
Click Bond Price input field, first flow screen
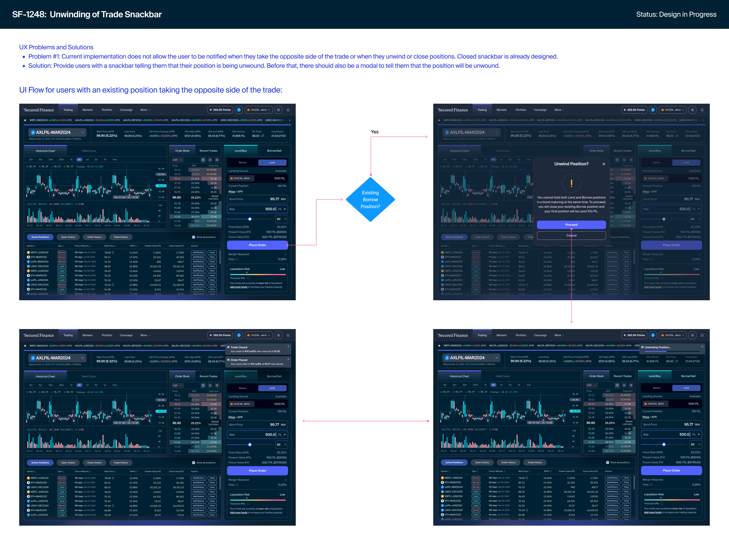click(x=257, y=199)
